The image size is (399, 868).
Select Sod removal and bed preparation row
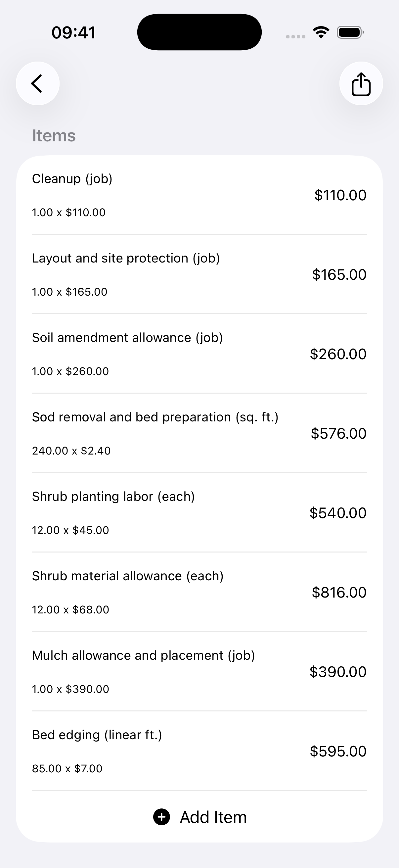coord(199,434)
